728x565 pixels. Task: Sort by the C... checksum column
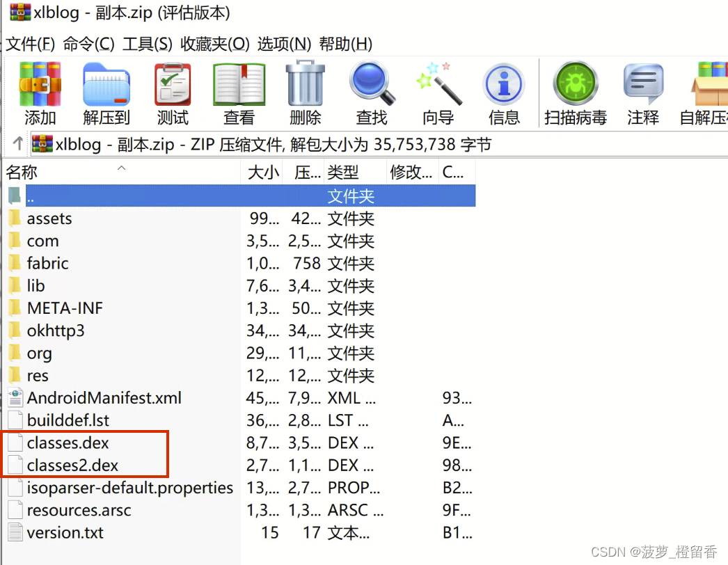click(457, 172)
